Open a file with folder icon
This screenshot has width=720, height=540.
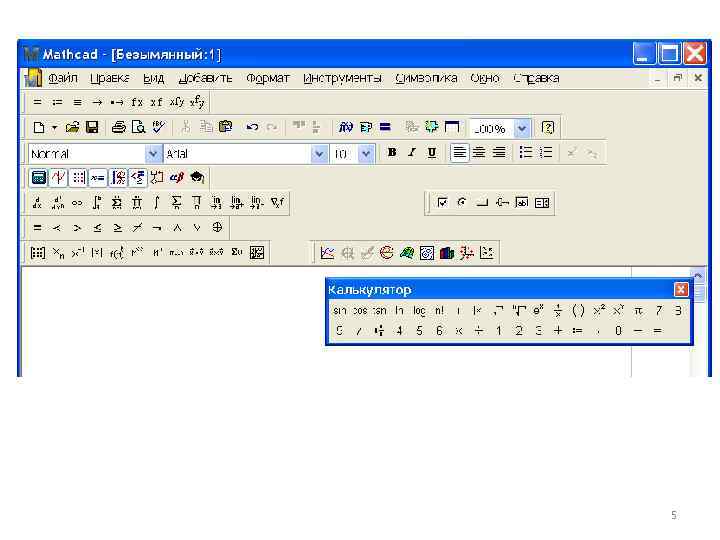pos(72,128)
